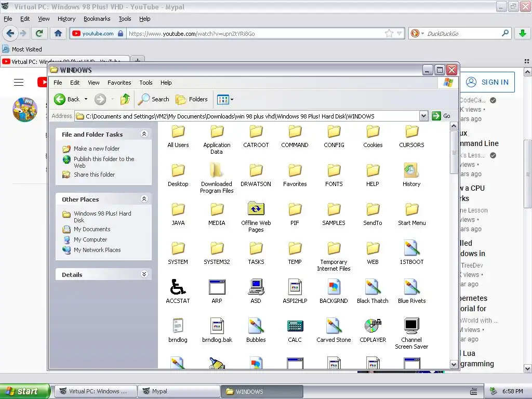Select the CDPLAYER icon

(373, 326)
